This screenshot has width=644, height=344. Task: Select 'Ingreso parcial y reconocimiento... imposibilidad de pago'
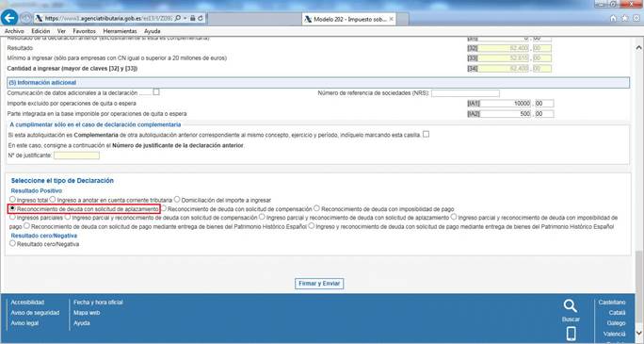tap(453, 217)
